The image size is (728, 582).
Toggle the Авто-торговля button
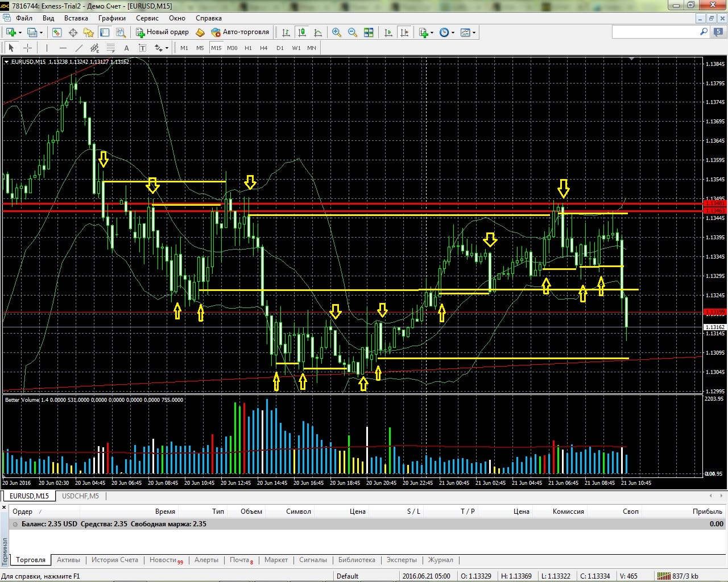click(x=240, y=32)
